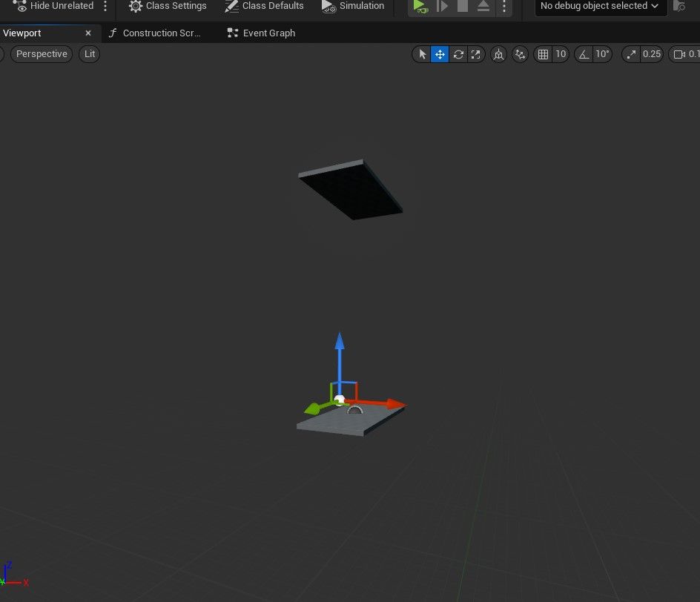Click the Class Defaults button

[264, 7]
